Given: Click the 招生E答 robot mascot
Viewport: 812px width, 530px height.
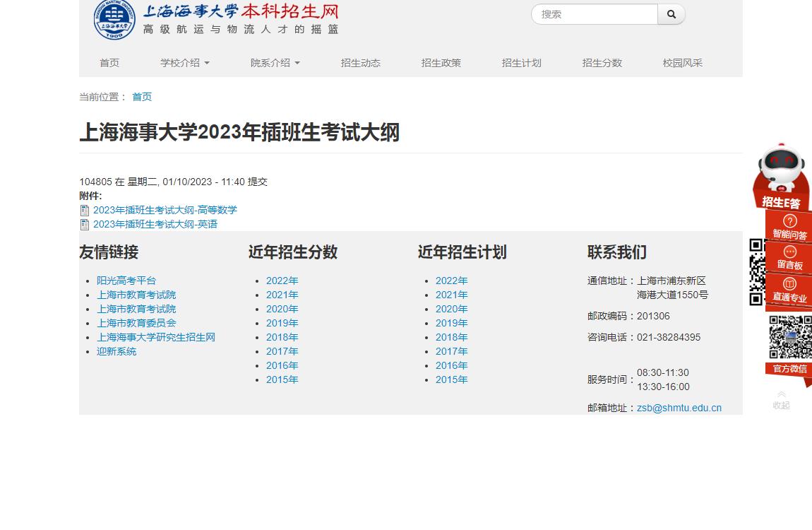Looking at the screenshot, I should click(x=781, y=176).
